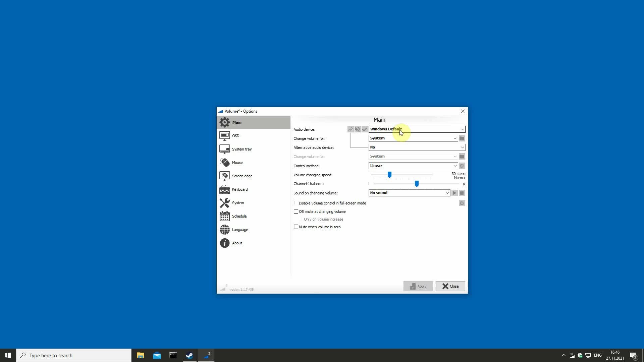Screen dimensions: 644x362
Task: Click the folder icon beside the first System dropdown
Action: click(462, 138)
